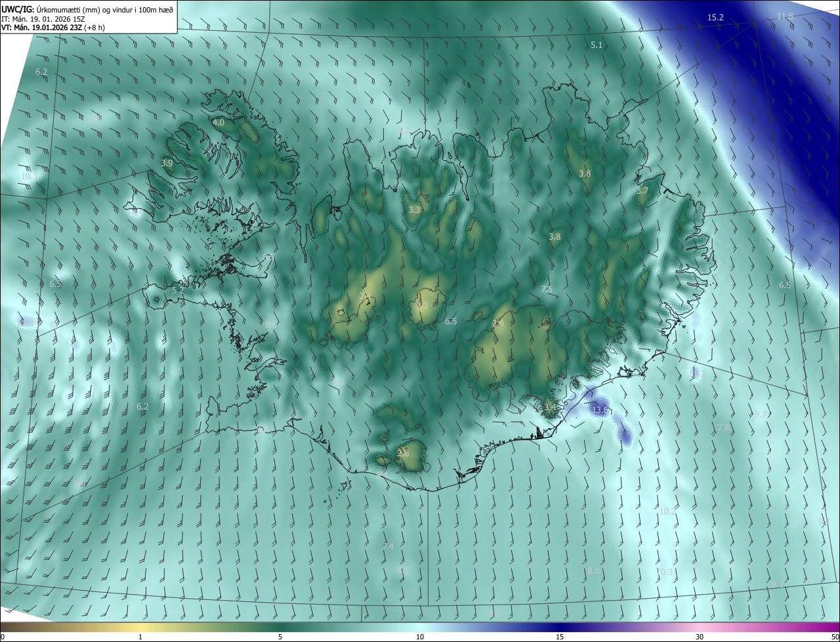Click the colorbar tick label 15

[x=560, y=637]
